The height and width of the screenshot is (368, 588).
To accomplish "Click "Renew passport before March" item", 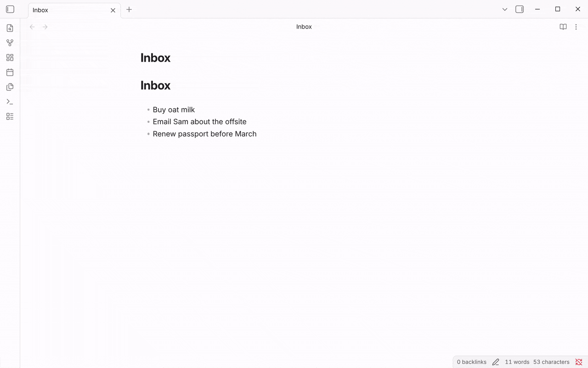I will [204, 134].
